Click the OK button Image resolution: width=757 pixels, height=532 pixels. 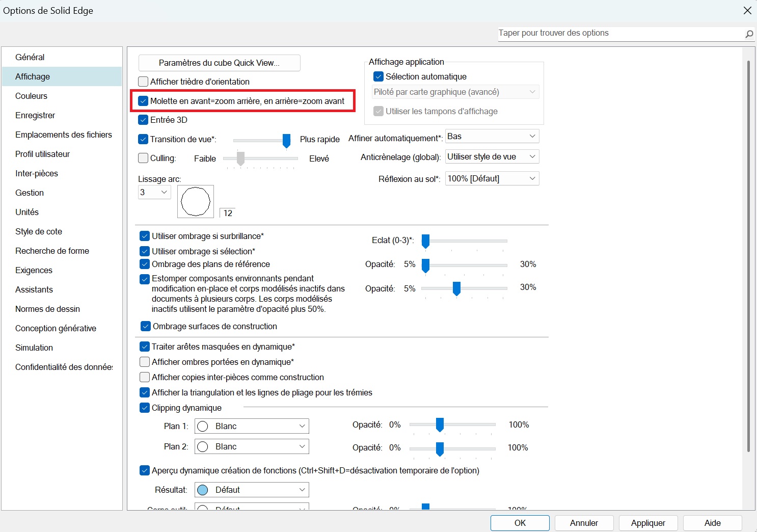tap(520, 523)
